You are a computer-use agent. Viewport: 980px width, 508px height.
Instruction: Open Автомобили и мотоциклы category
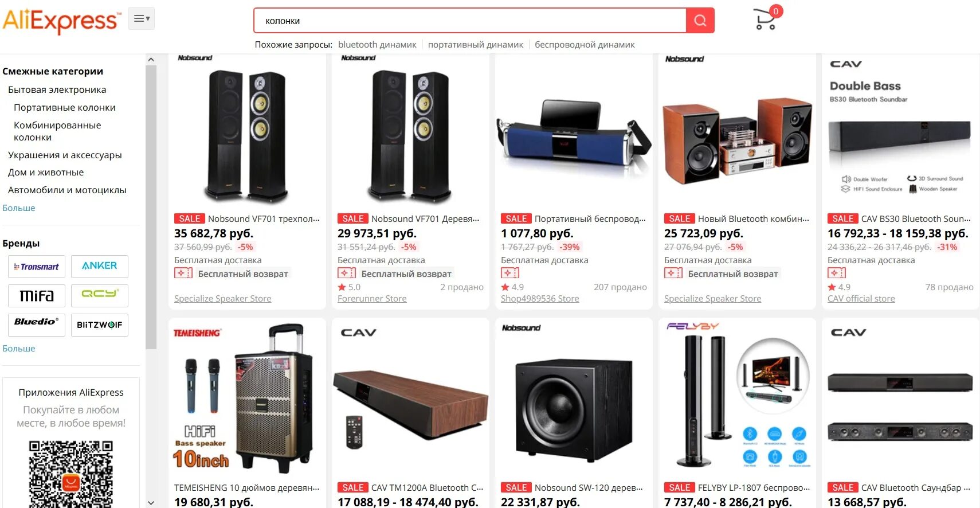click(67, 190)
